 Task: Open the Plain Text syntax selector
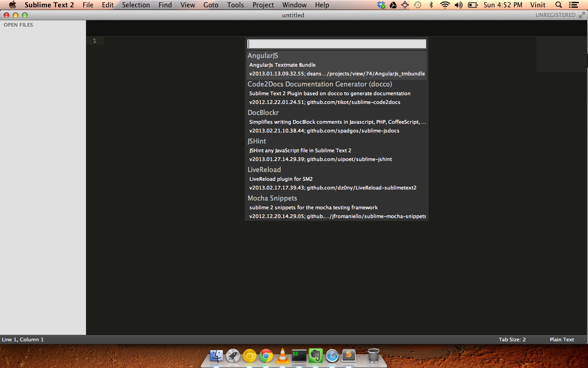point(562,339)
